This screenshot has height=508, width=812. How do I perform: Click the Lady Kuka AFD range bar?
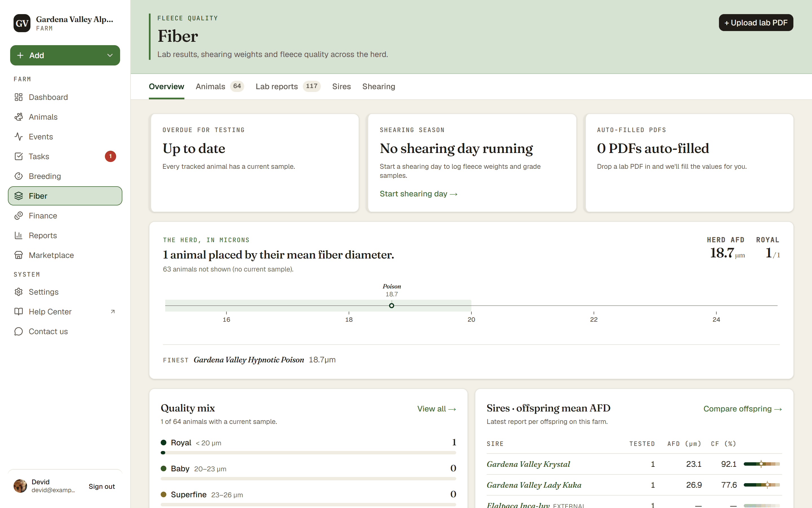(762, 485)
